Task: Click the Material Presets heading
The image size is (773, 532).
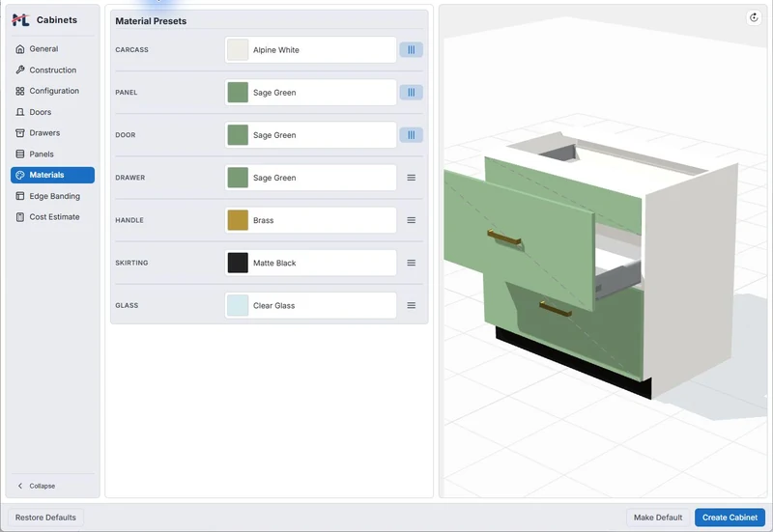Action: [x=151, y=21]
